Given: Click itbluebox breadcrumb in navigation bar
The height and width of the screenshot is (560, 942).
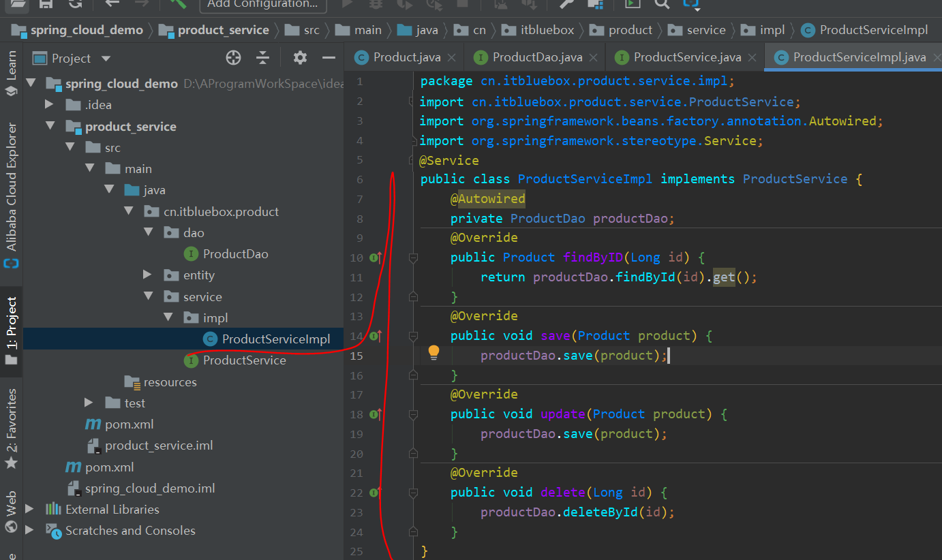Looking at the screenshot, I should [538, 30].
